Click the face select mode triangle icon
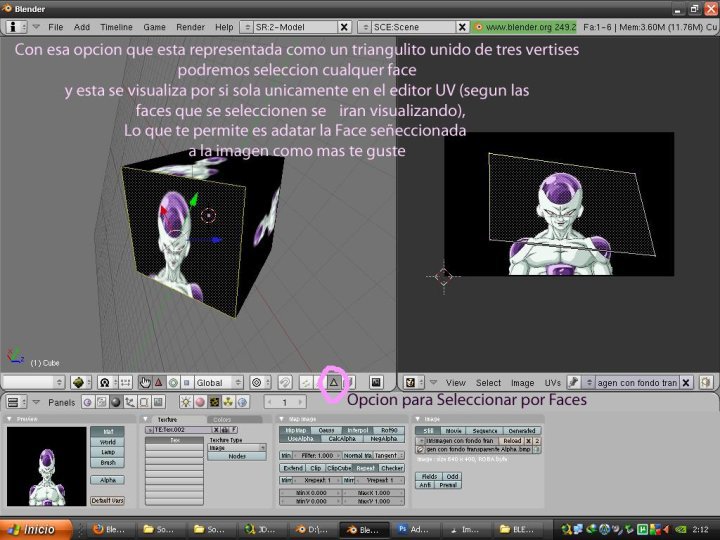This screenshot has height=540, width=720. pos(334,382)
